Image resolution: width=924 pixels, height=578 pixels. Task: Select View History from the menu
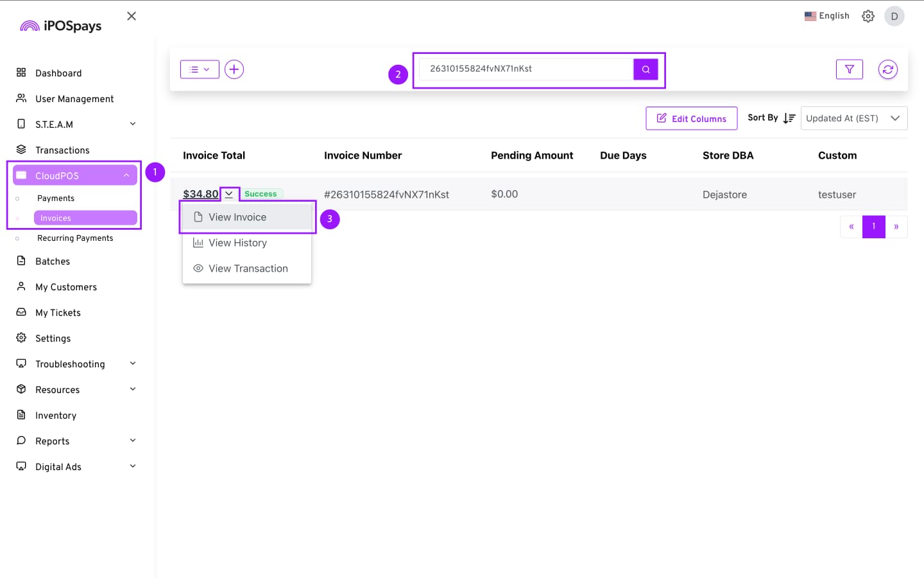pos(237,243)
